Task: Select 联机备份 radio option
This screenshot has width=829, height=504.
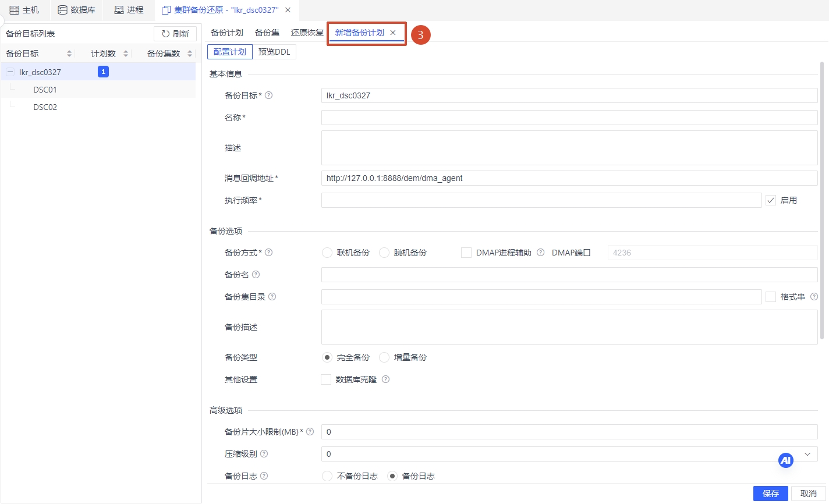Action: click(327, 253)
